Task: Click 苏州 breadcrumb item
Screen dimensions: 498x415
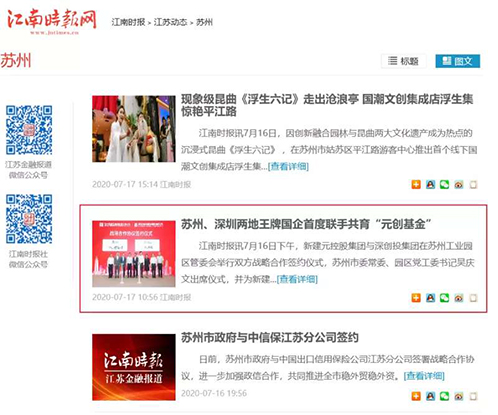Action: point(204,22)
